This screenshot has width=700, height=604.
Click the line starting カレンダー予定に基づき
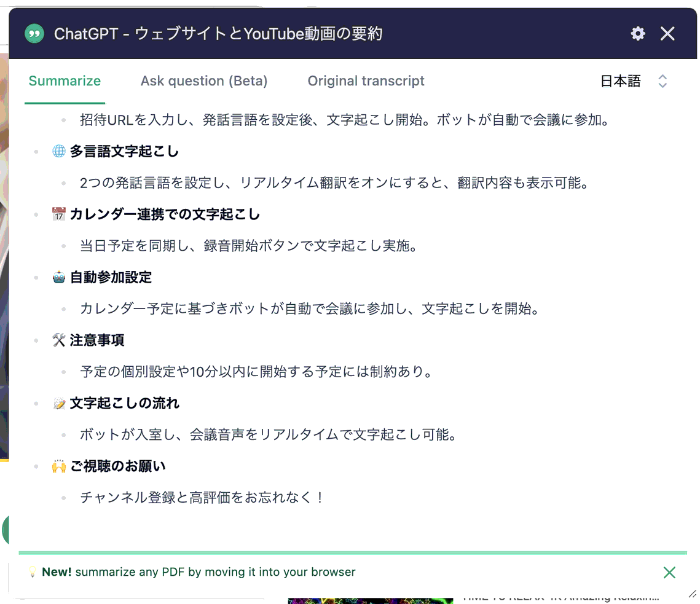[310, 308]
